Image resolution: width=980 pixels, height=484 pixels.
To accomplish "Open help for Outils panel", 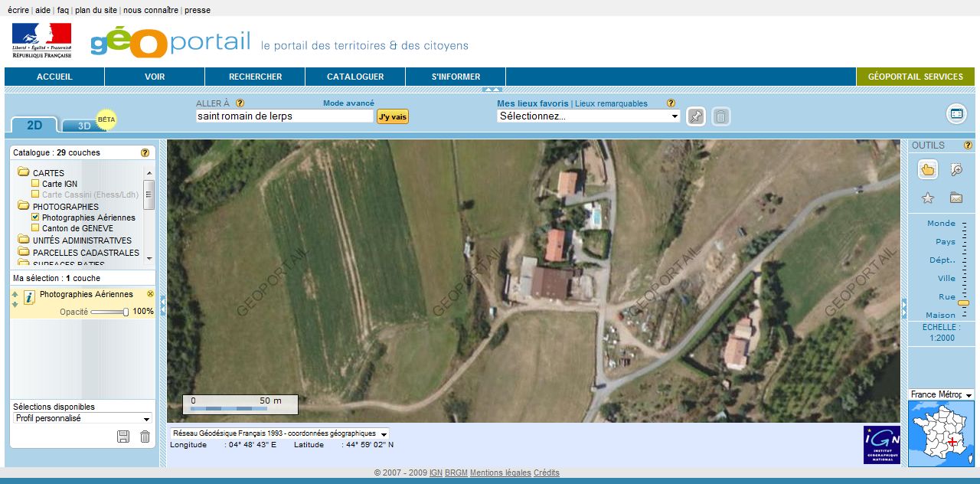I will point(968,146).
